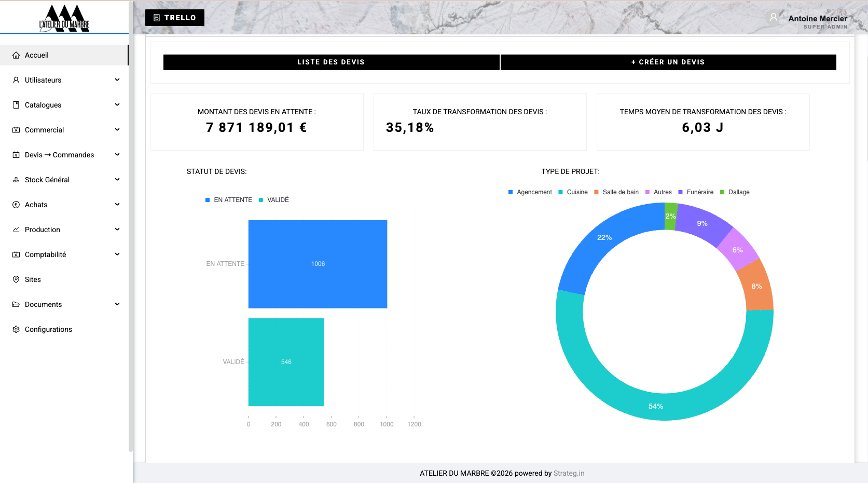
Task: Toggle Agencement legend in pie chart
Action: pos(530,192)
